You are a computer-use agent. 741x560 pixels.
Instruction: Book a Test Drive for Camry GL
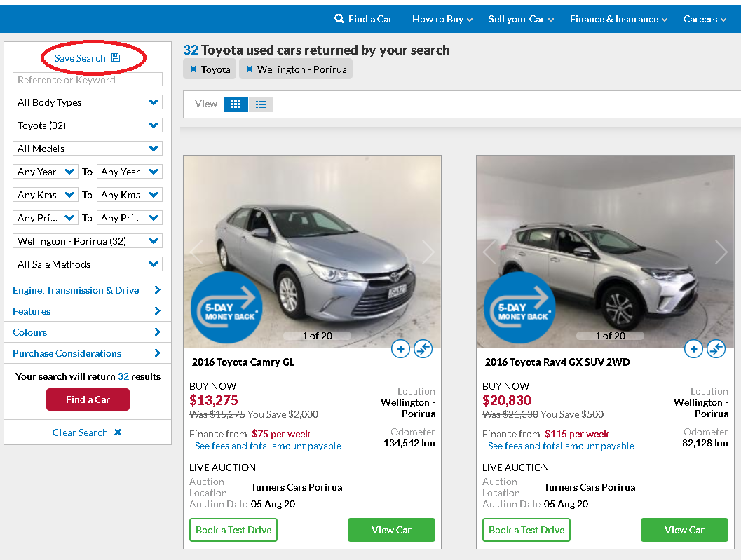[233, 530]
